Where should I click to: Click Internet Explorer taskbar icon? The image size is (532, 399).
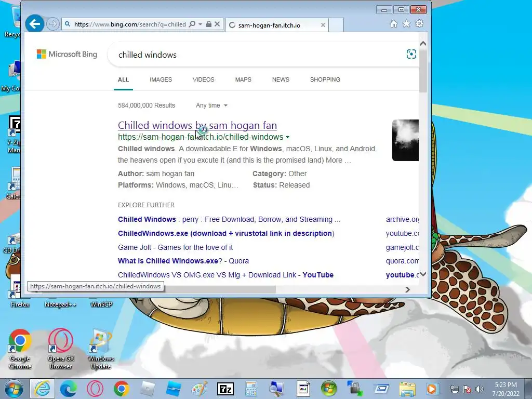pyautogui.click(x=43, y=389)
